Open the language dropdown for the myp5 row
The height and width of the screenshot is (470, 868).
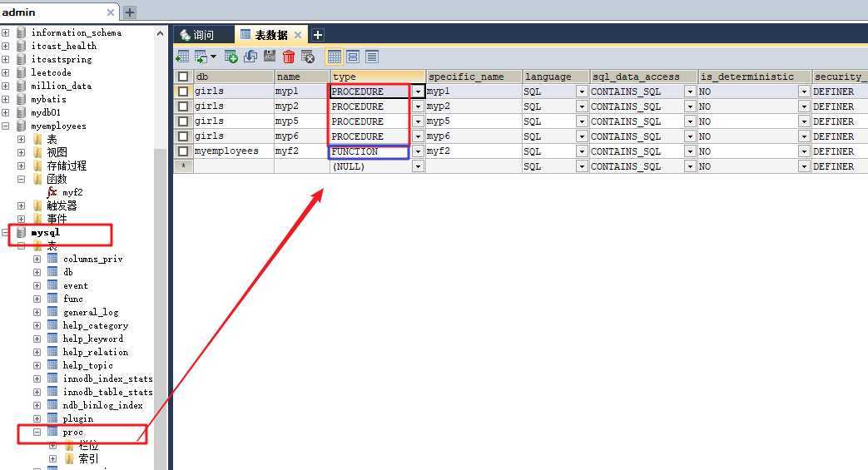582,121
